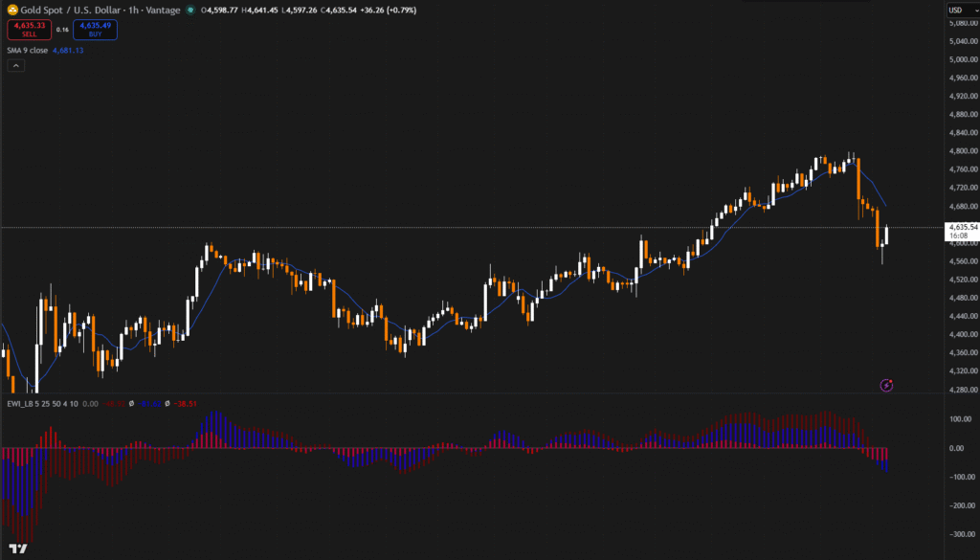Click the green market status icon
Image resolution: width=980 pixels, height=560 pixels.
190,10
